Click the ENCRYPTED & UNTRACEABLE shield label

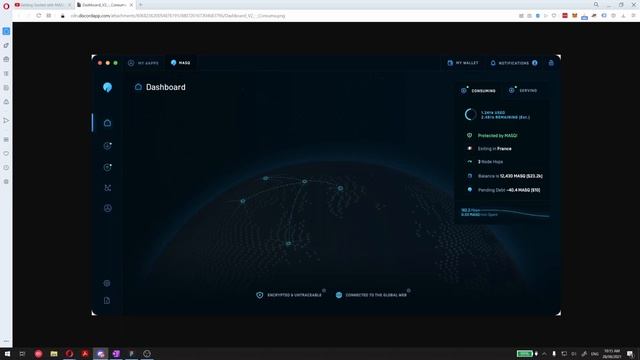tap(289, 295)
